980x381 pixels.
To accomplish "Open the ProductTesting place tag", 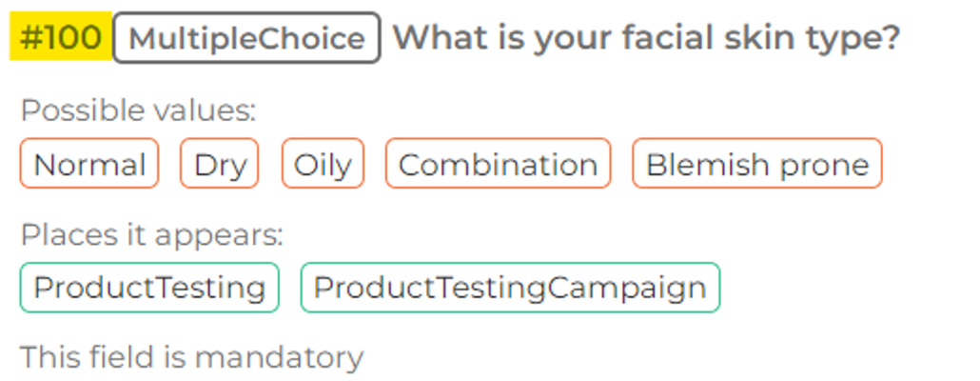I will click(x=149, y=288).
